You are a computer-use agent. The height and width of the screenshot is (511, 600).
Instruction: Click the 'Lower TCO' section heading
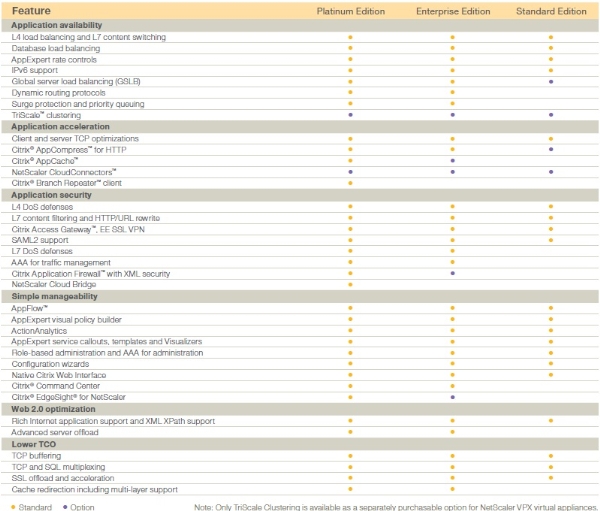pos(34,444)
